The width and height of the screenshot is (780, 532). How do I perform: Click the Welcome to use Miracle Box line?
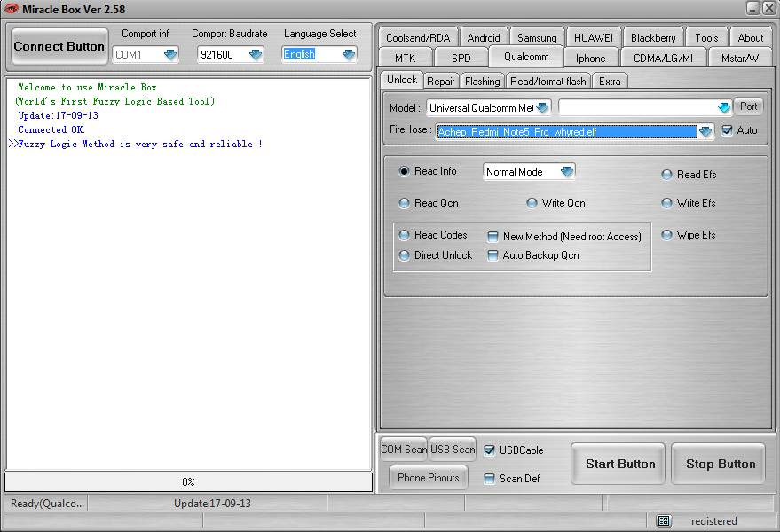(87, 87)
